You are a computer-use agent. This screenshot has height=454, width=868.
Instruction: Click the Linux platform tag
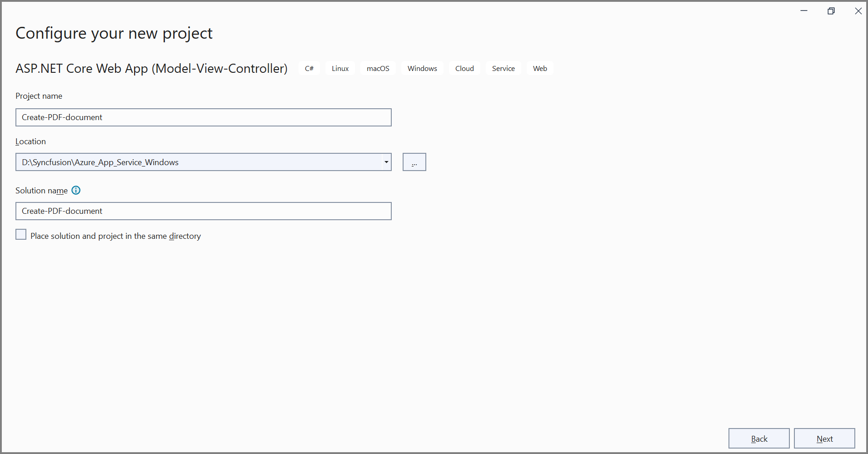tap(339, 68)
